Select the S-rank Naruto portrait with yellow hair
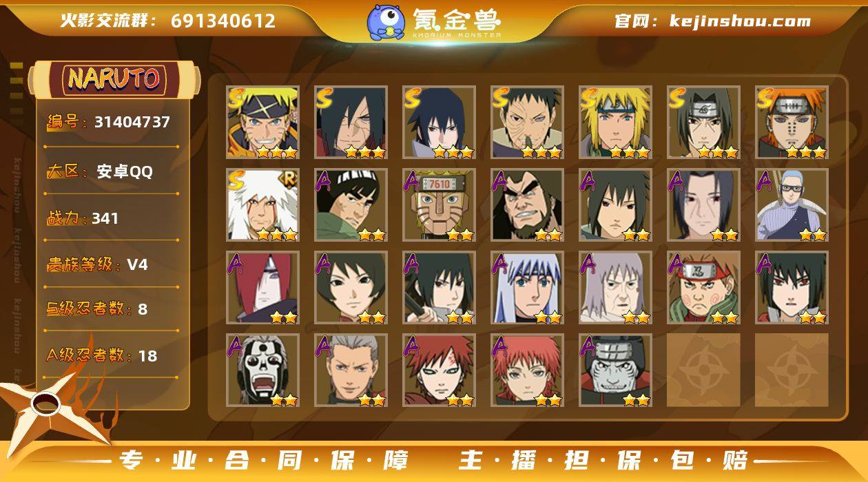The image size is (868, 482). 262,123
